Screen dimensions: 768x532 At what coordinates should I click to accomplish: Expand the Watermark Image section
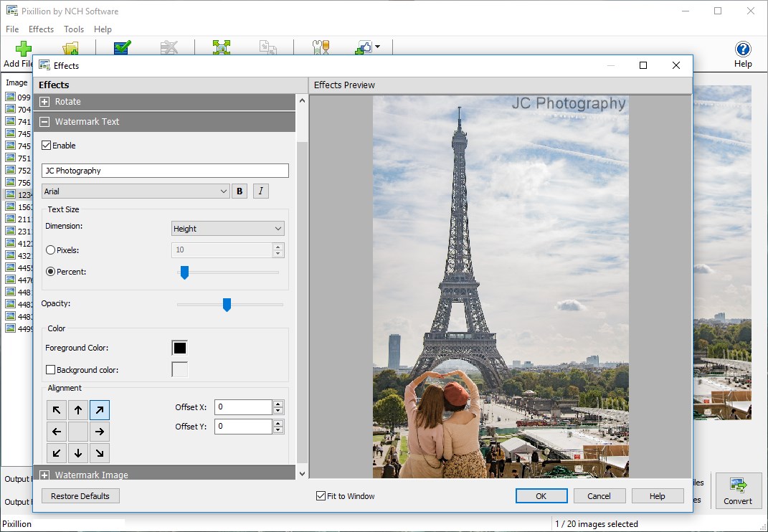(x=44, y=474)
